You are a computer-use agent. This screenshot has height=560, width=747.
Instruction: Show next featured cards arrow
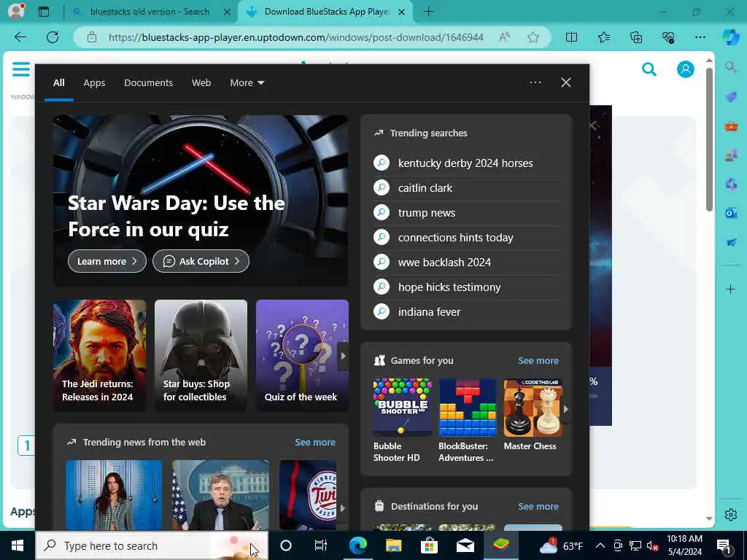click(x=343, y=356)
